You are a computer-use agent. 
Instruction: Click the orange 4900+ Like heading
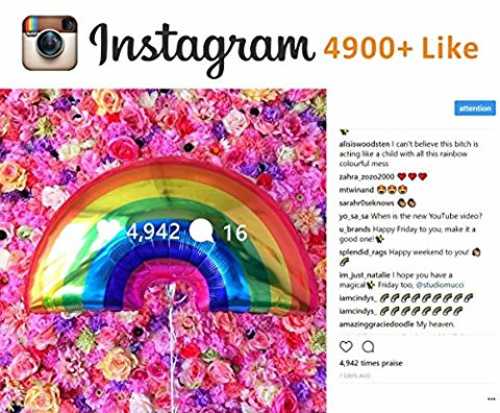(x=401, y=48)
